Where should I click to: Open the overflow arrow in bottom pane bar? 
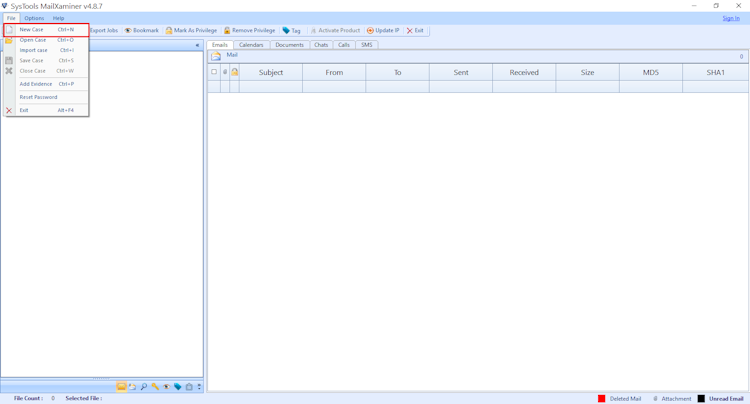click(x=199, y=387)
